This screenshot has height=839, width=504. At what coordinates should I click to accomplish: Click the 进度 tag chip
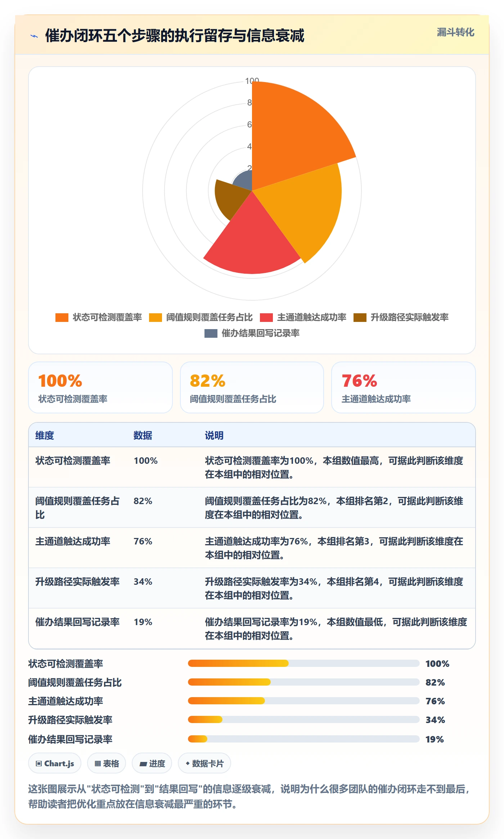coord(152,763)
